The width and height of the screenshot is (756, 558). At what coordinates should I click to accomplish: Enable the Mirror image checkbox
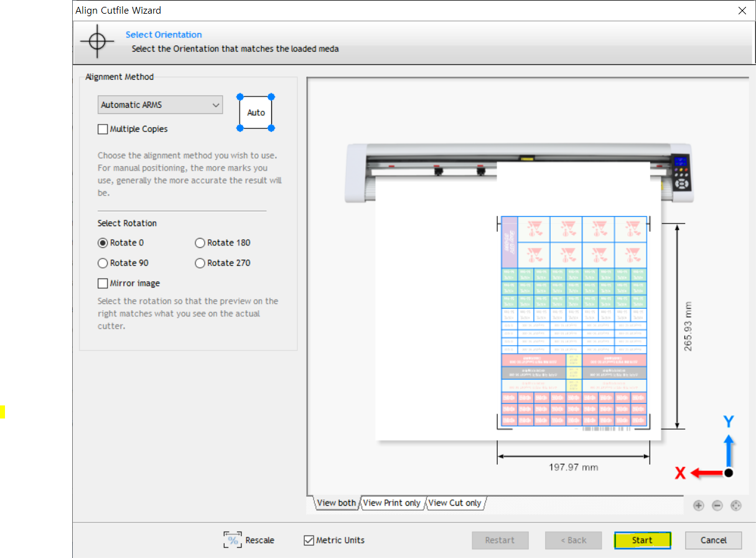click(103, 283)
